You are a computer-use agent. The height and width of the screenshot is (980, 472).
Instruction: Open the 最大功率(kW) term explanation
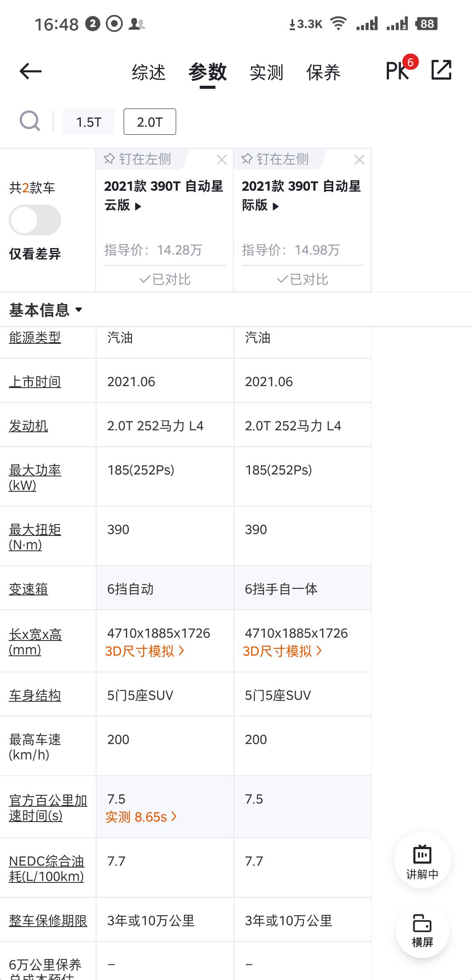(35, 477)
